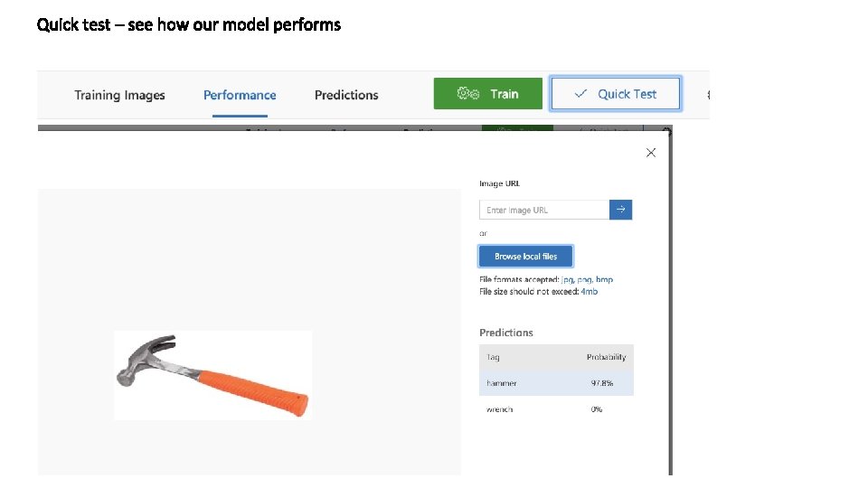
Task: Click the 4mb file size text
Action: 590,292
